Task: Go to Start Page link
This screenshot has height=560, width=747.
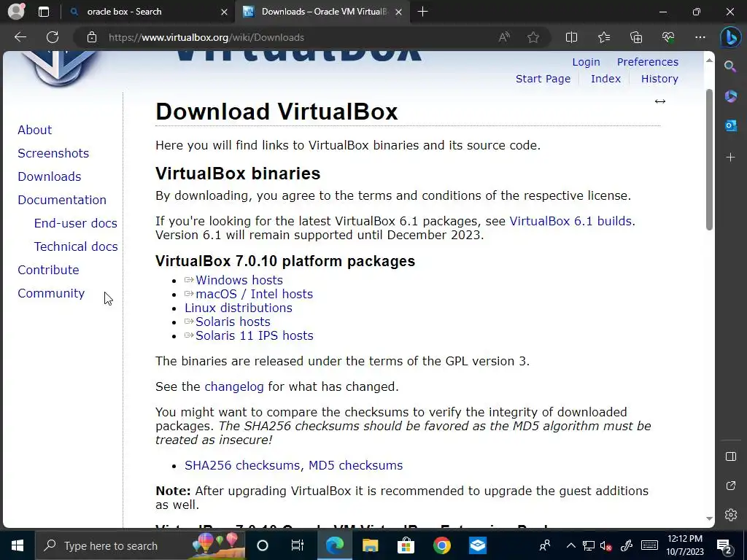Action: point(543,79)
